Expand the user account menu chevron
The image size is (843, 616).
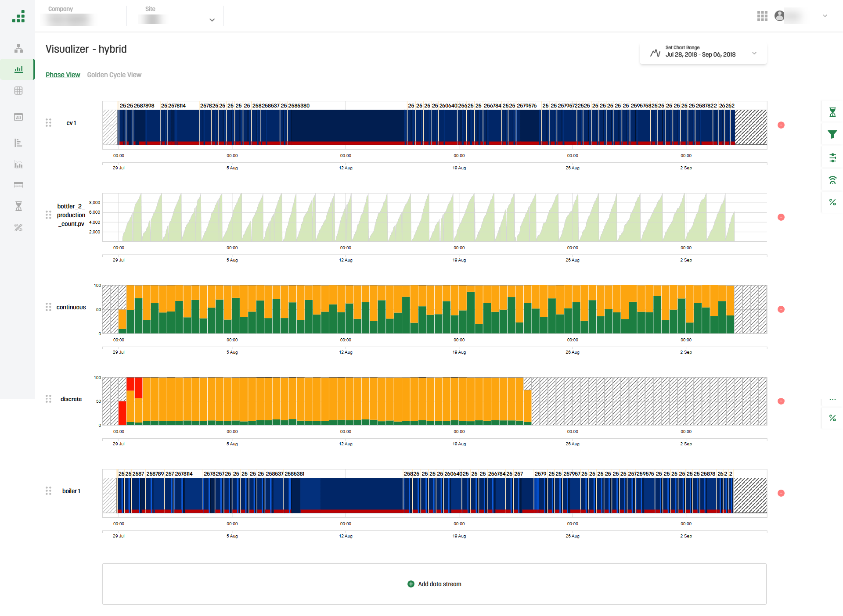825,16
